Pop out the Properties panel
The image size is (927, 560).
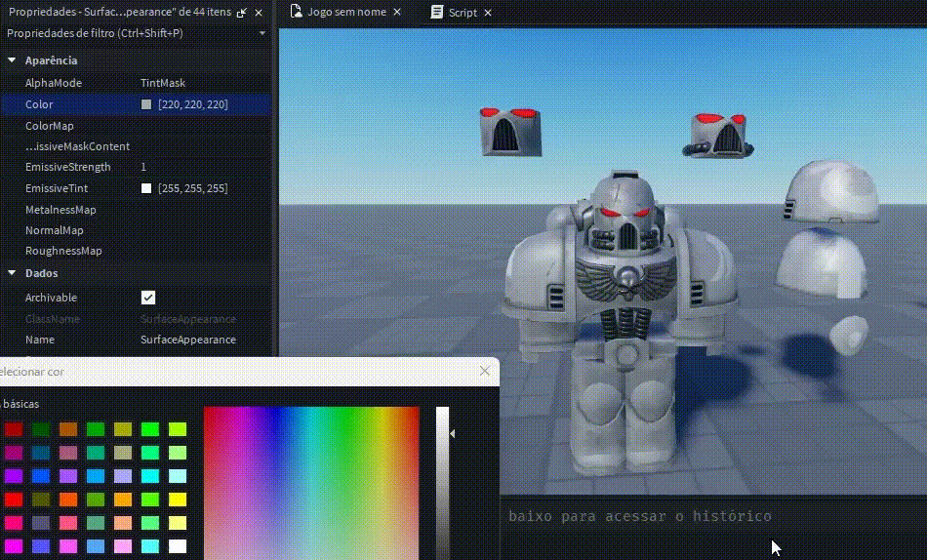[242, 13]
